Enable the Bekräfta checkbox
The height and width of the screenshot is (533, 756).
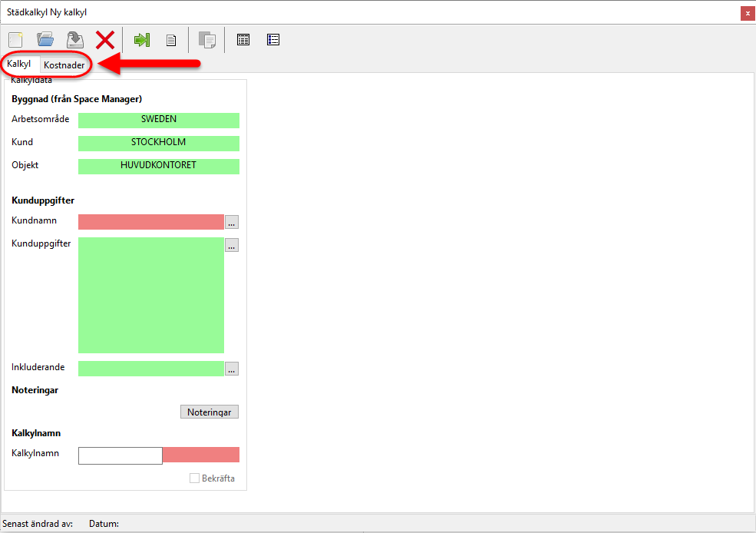(195, 478)
